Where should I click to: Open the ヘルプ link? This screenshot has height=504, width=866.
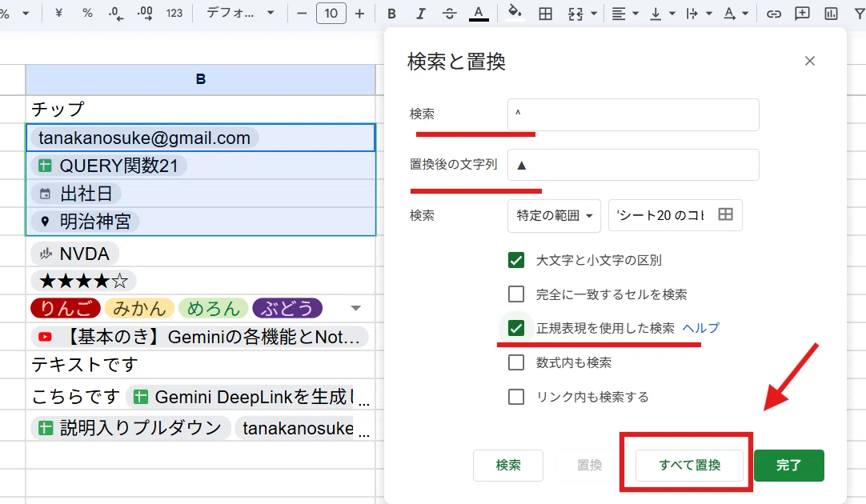click(701, 329)
